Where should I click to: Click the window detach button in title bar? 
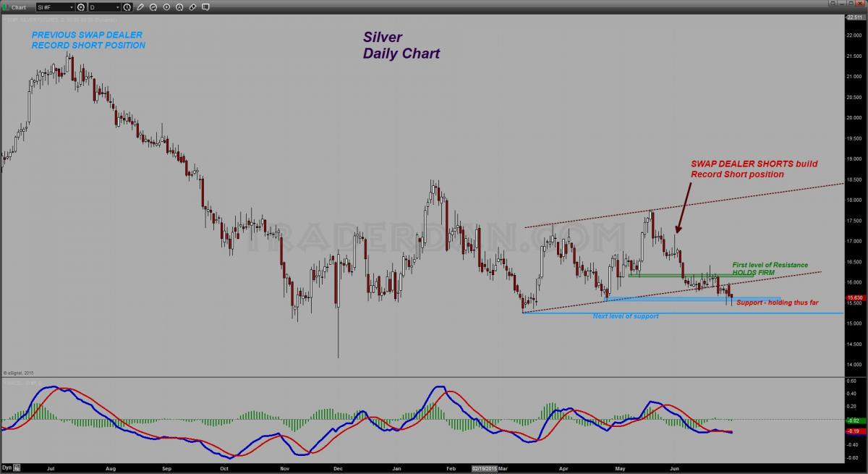833,4
